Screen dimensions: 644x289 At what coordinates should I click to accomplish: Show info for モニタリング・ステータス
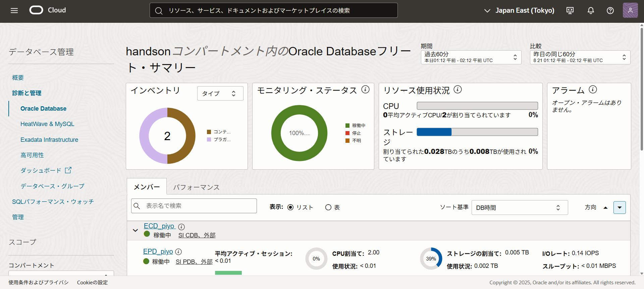click(x=365, y=90)
